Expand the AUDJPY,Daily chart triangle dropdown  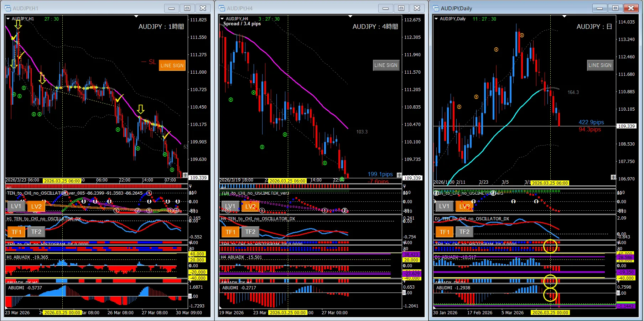click(436, 19)
